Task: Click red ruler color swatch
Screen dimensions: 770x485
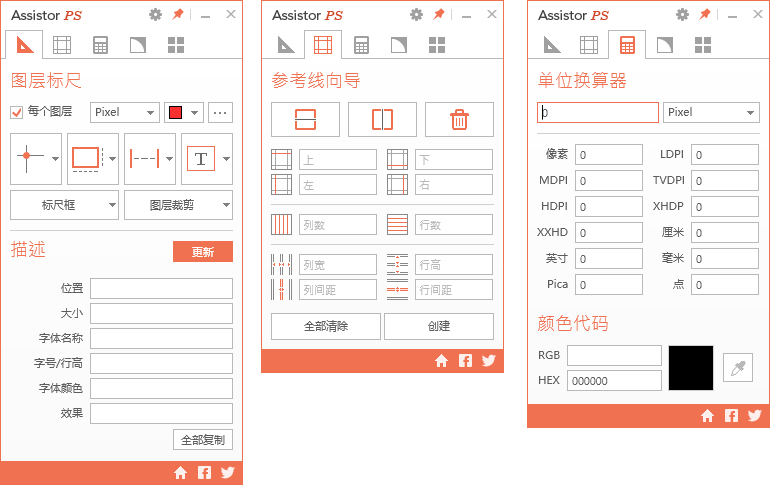Action: (175, 112)
